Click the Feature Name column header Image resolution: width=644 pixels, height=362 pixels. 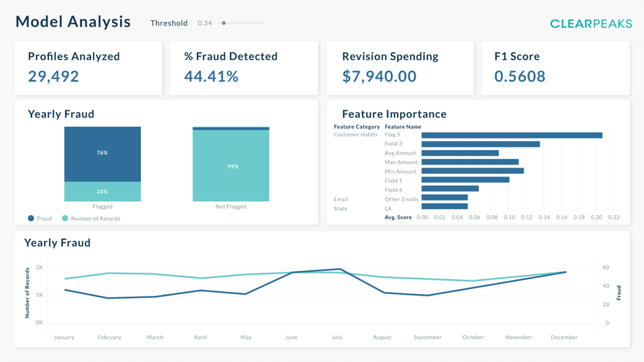pos(402,126)
